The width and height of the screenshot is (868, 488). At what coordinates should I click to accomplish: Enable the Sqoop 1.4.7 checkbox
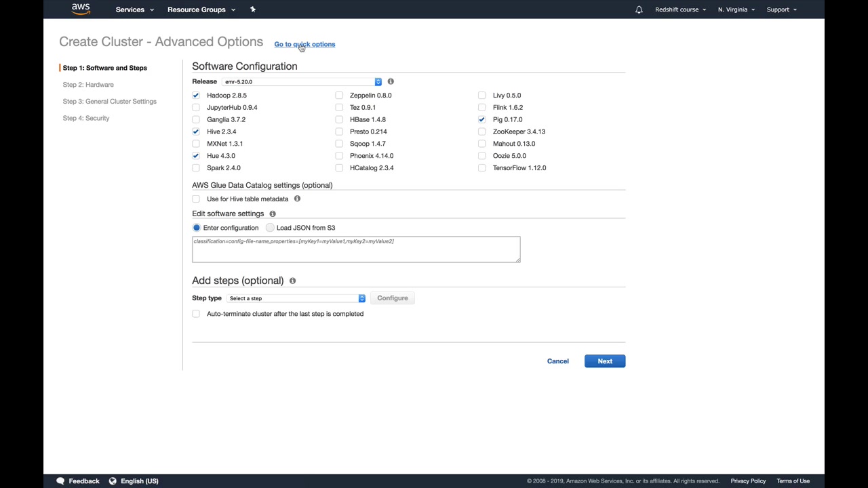(339, 144)
